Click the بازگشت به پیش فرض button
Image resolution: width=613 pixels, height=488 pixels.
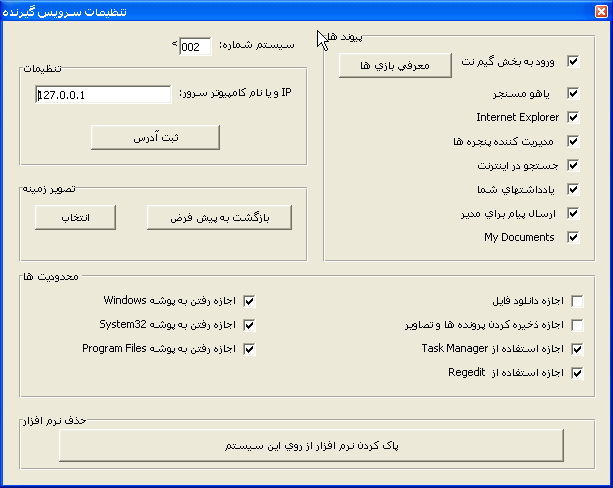click(x=219, y=217)
